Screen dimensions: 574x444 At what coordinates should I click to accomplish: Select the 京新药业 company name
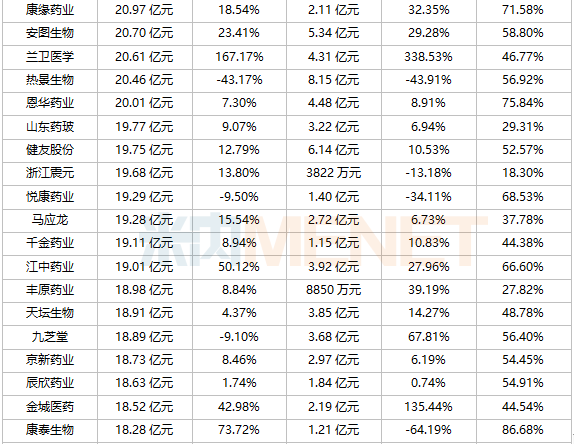click(50, 359)
